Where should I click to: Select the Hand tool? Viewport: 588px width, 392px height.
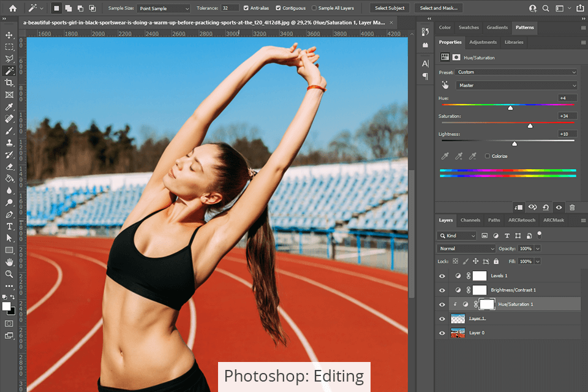[9, 262]
